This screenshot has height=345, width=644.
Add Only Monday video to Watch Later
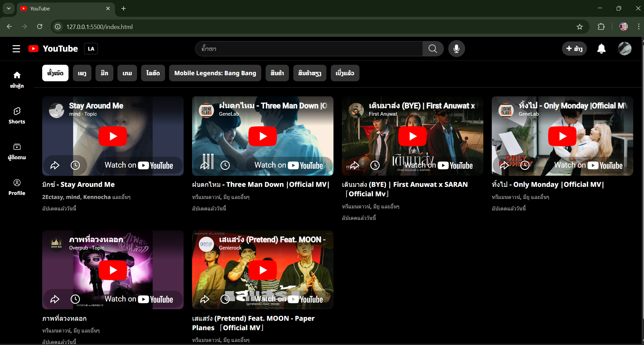click(x=525, y=165)
